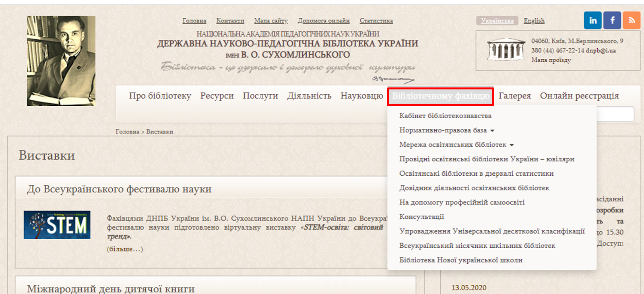Open Міжнародний день дитячої книги heading

point(111,289)
